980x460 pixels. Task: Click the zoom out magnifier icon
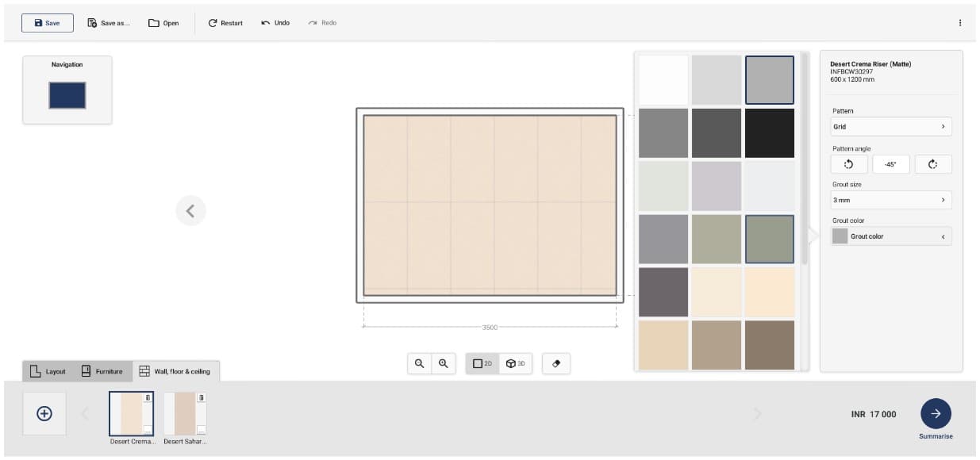click(420, 363)
